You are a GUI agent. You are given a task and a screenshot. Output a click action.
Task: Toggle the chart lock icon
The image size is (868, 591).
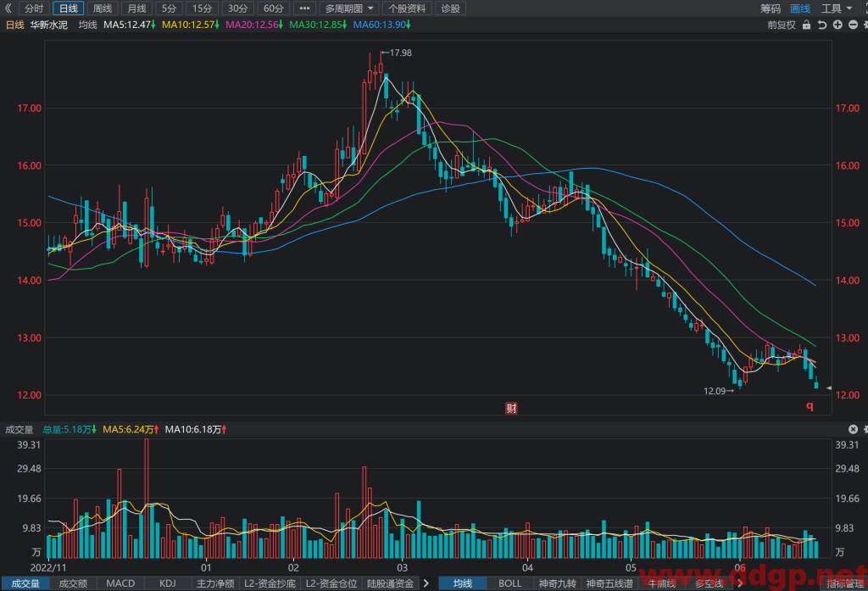pyautogui.click(x=807, y=25)
